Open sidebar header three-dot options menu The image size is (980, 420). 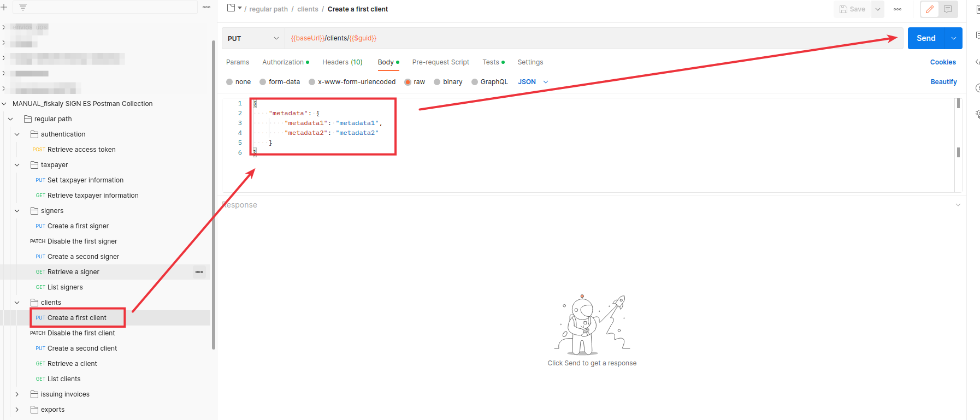tap(206, 7)
